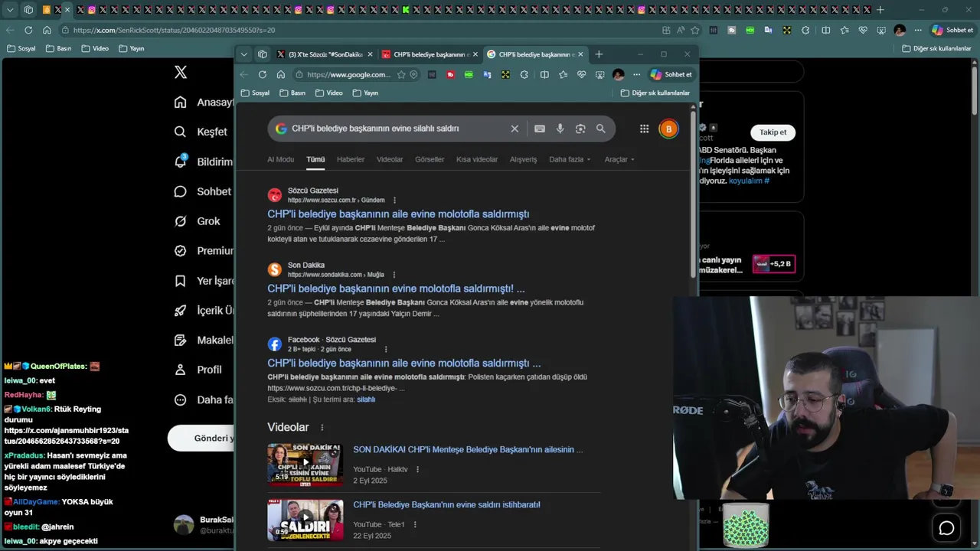
Task: Open Yer İşaretleri bookmark in X sidebar
Action: coord(203,281)
